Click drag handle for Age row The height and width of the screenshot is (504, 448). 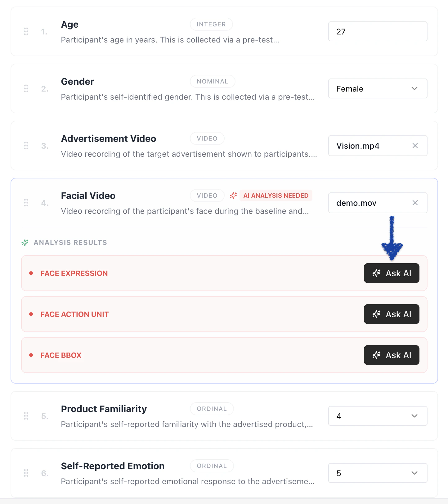26,31
